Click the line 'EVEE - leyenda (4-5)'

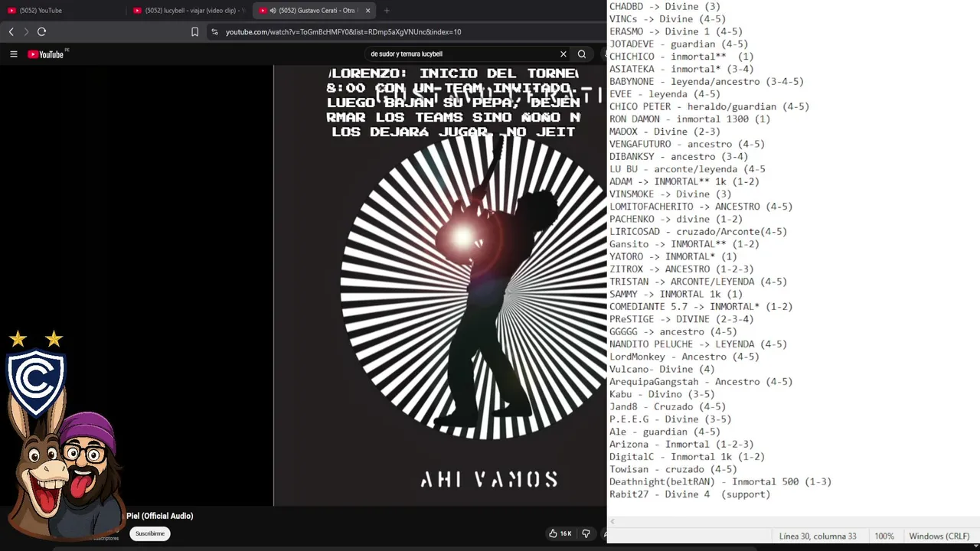(x=665, y=94)
